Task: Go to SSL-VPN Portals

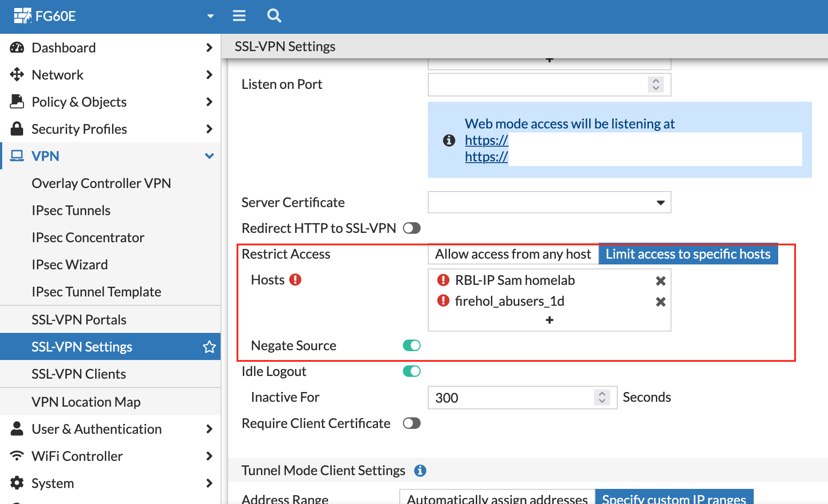Action: (x=79, y=319)
